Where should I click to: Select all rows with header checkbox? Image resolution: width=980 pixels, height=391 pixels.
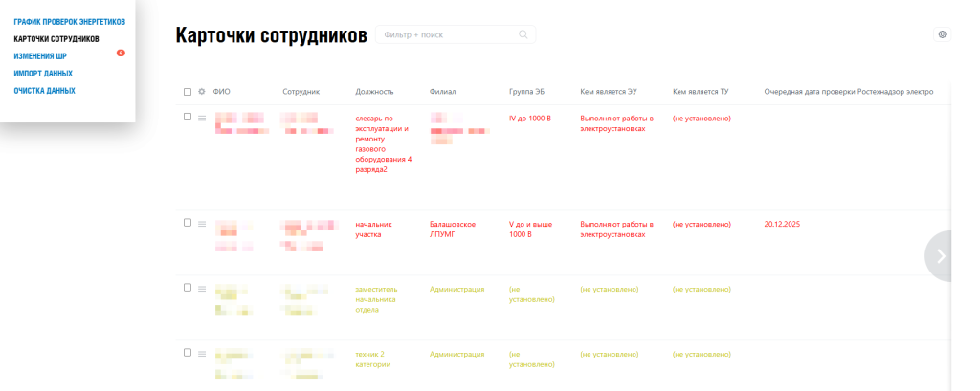188,92
